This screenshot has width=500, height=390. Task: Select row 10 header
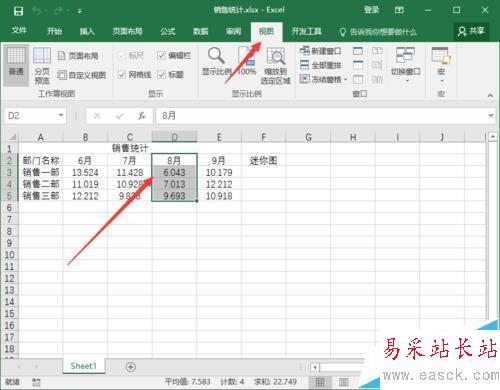[9, 255]
